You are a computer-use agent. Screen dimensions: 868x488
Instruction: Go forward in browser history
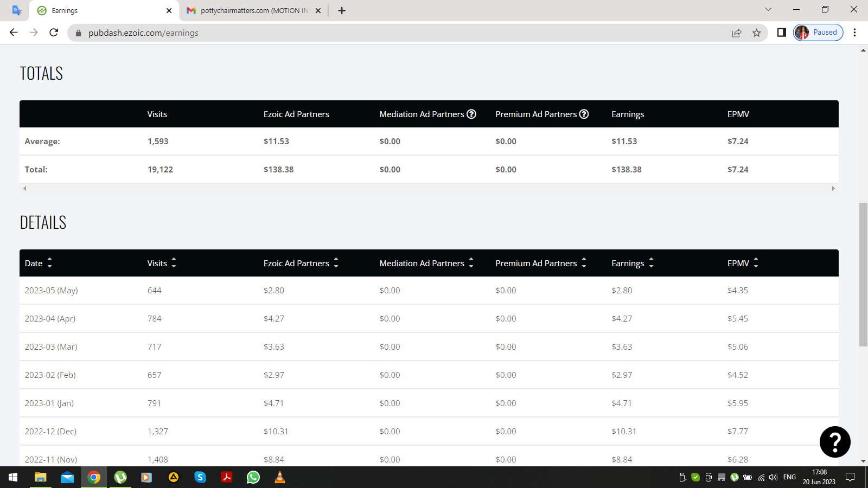[34, 33]
